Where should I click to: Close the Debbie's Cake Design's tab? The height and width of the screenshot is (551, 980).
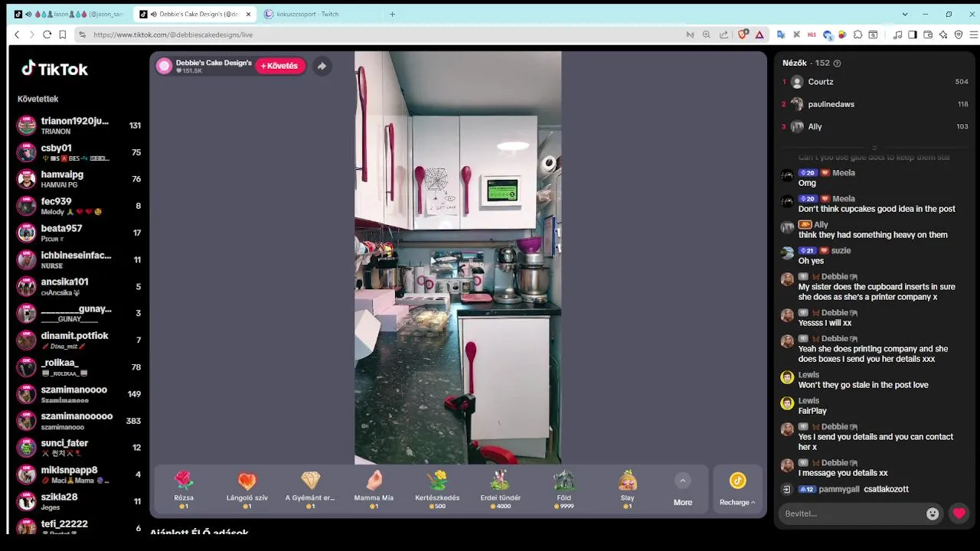tap(247, 14)
